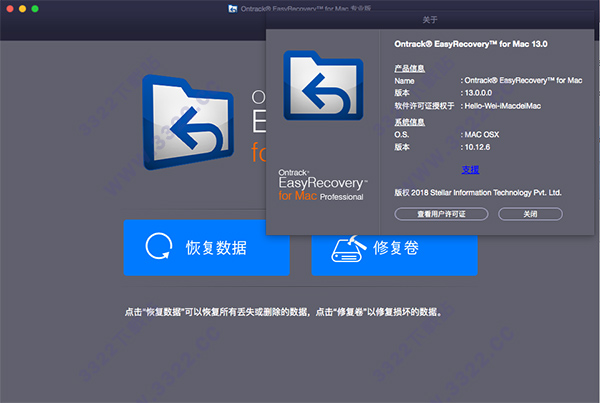Click the 恢复数据 recover data button
Image resolution: width=600 pixels, height=403 pixels.
[x=206, y=248]
